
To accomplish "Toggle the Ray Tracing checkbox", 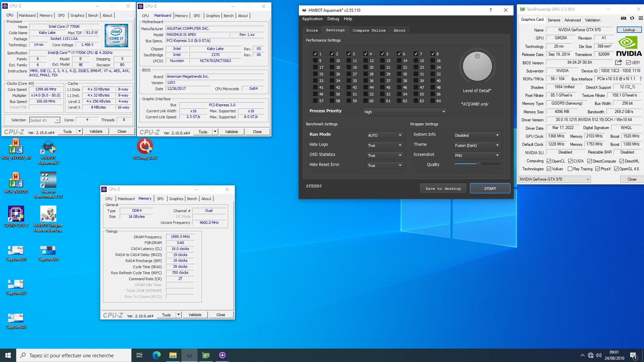I will coord(570,169).
